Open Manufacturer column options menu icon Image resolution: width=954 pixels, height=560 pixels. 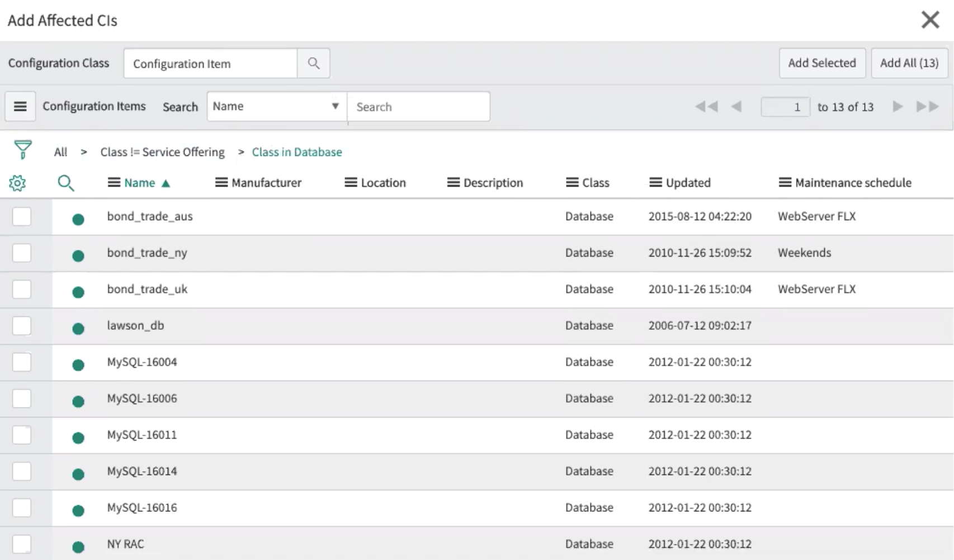point(221,183)
